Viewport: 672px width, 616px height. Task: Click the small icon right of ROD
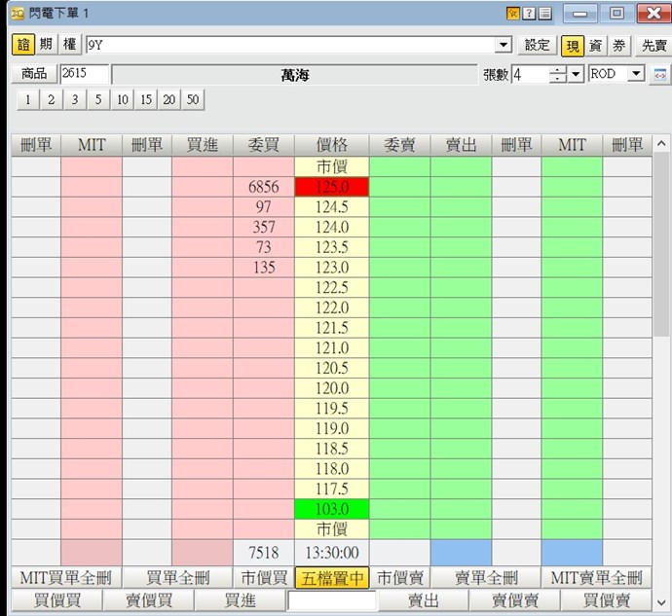pos(659,74)
